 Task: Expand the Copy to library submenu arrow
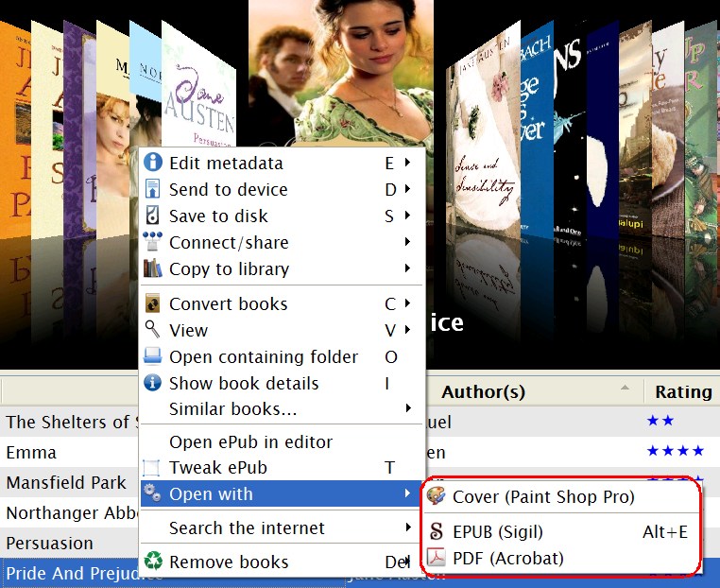coord(407,268)
